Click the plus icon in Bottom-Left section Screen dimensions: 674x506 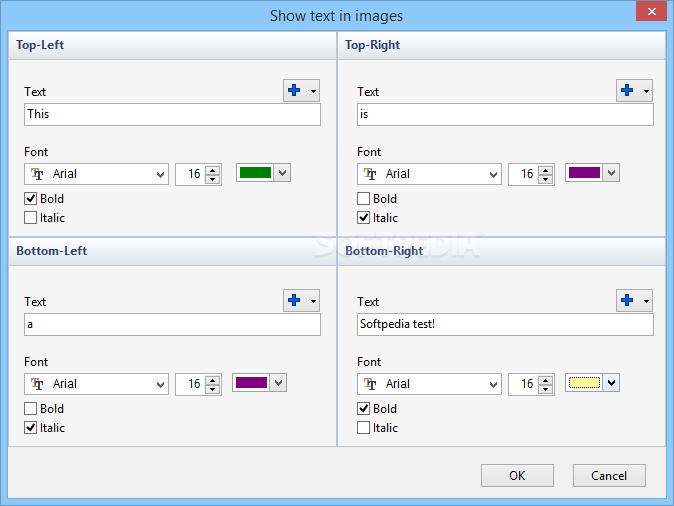point(294,301)
